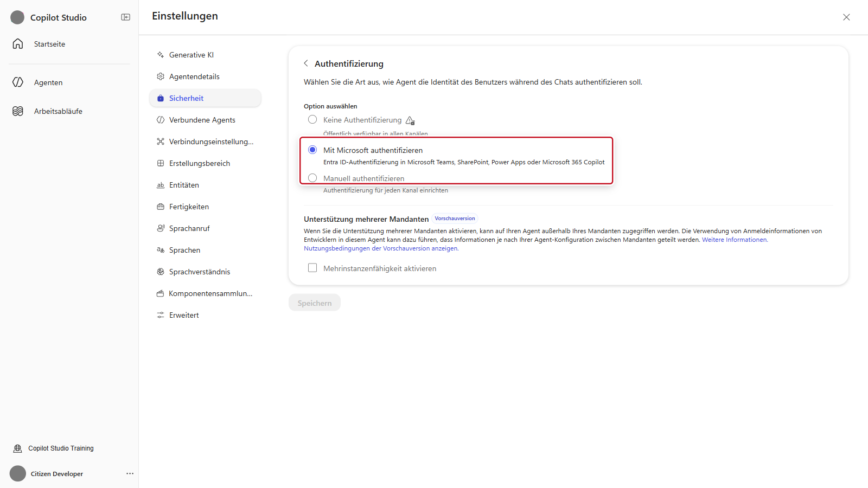The width and height of the screenshot is (868, 488).
Task: Enable the Mehrinstanzenfähigkeit aktivieren checkbox
Action: point(312,268)
